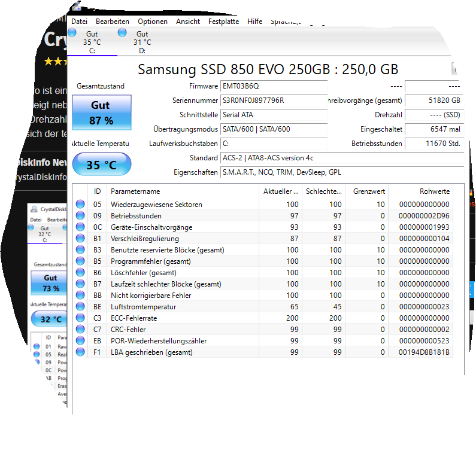
Task: Open the Hilfe menu
Action: (254, 21)
